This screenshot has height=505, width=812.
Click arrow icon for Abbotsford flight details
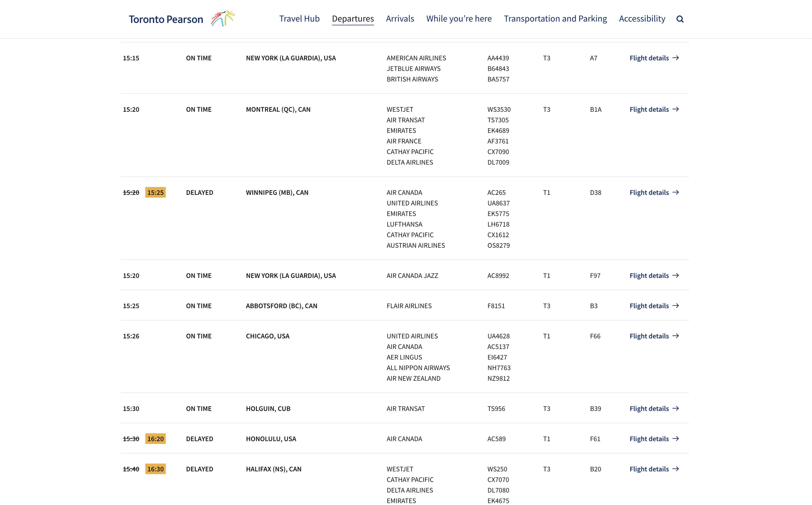click(676, 306)
